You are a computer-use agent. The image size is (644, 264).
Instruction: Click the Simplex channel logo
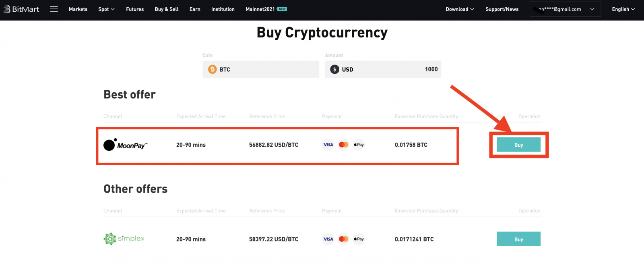click(124, 239)
